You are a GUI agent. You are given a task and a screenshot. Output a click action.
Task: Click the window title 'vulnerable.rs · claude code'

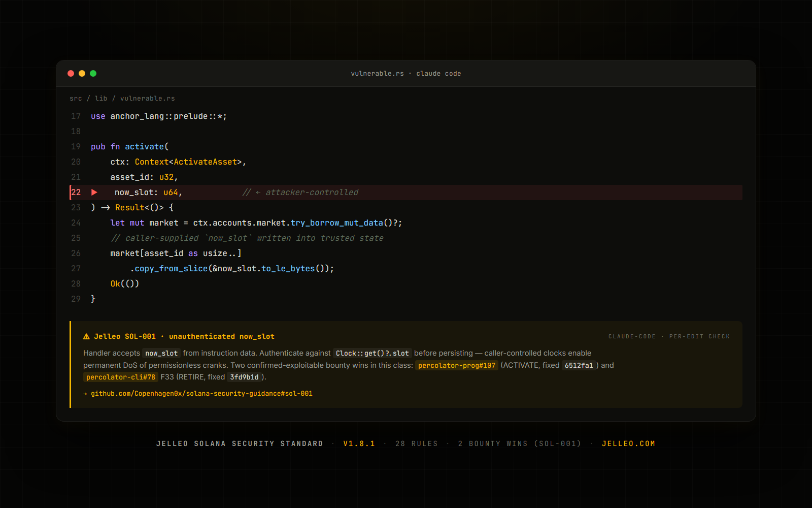tap(406, 74)
